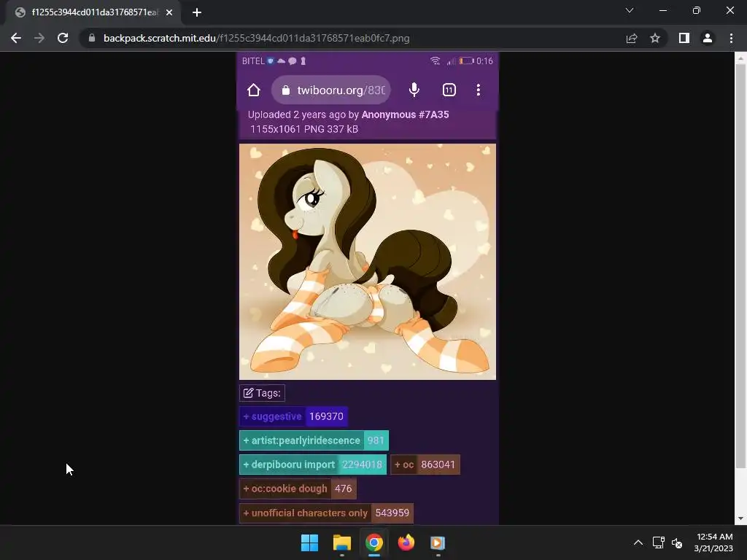Minimize the Chrome window
747x560 pixels.
coord(662,10)
